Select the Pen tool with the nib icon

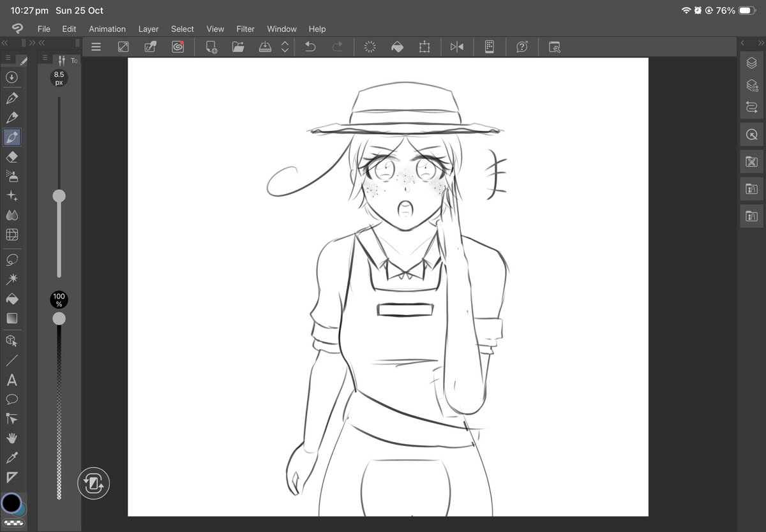11,98
